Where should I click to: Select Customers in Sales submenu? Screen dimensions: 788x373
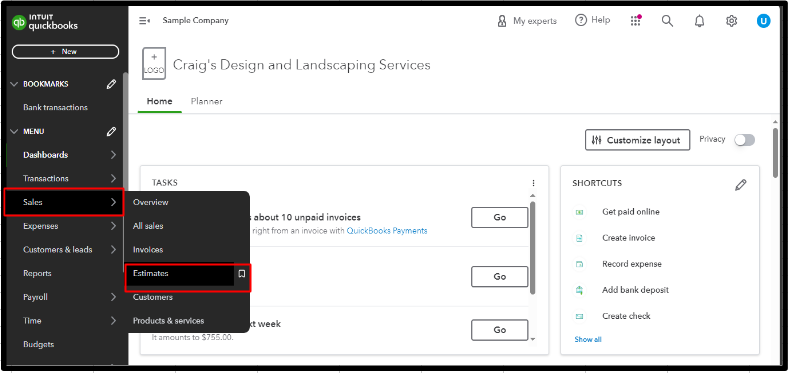tap(153, 297)
